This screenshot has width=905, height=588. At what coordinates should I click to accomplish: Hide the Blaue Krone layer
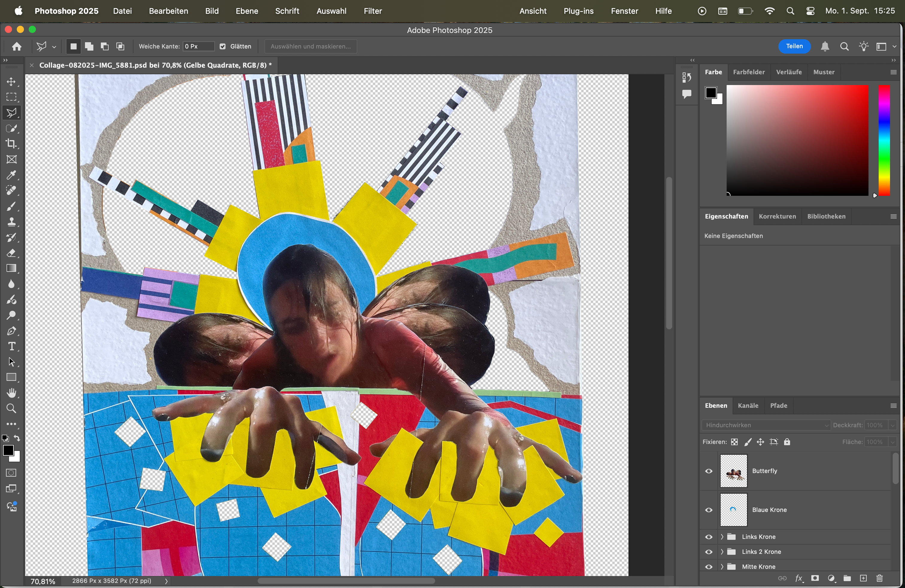click(x=709, y=510)
